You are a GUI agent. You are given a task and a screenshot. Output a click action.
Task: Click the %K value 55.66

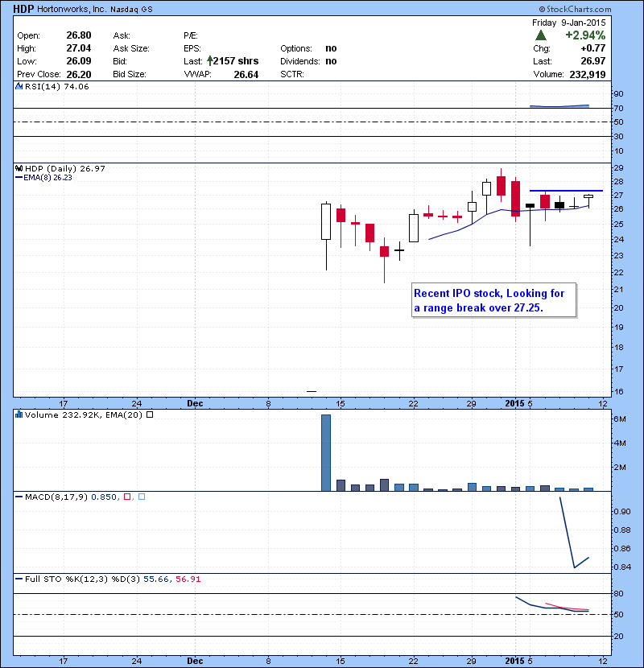156,579
